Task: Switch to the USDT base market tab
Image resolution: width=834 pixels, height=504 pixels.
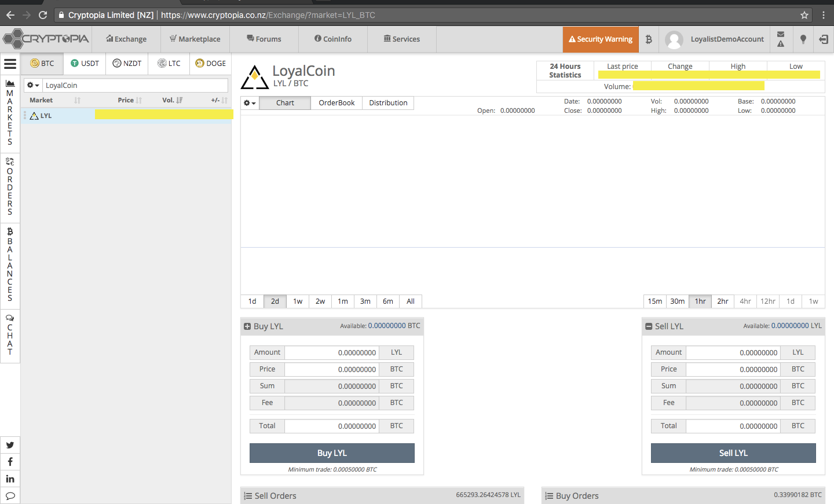Action: click(85, 64)
